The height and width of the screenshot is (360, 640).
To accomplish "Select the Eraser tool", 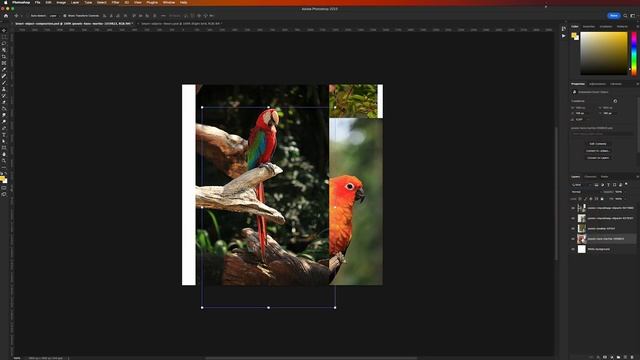I will [4, 102].
